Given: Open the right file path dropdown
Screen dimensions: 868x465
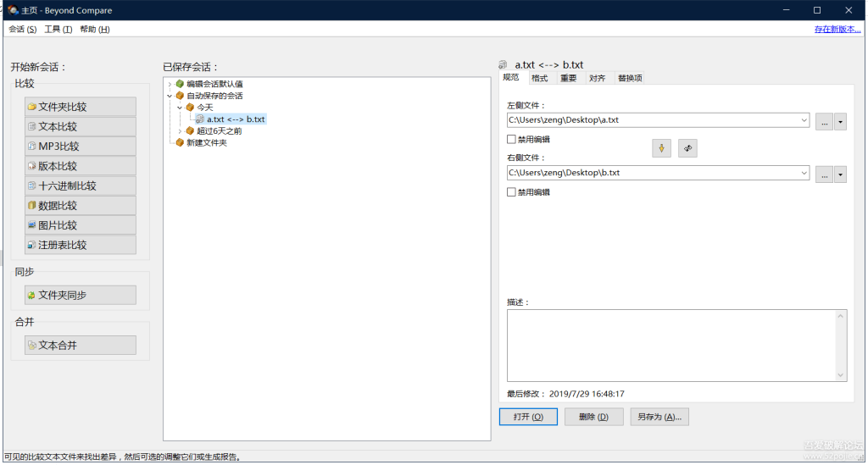Looking at the screenshot, I should pos(804,173).
